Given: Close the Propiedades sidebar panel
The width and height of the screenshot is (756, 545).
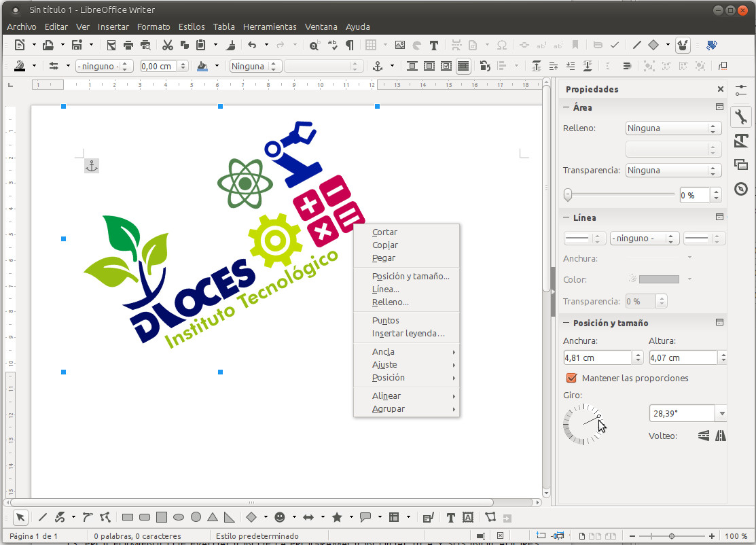Looking at the screenshot, I should click(x=720, y=89).
